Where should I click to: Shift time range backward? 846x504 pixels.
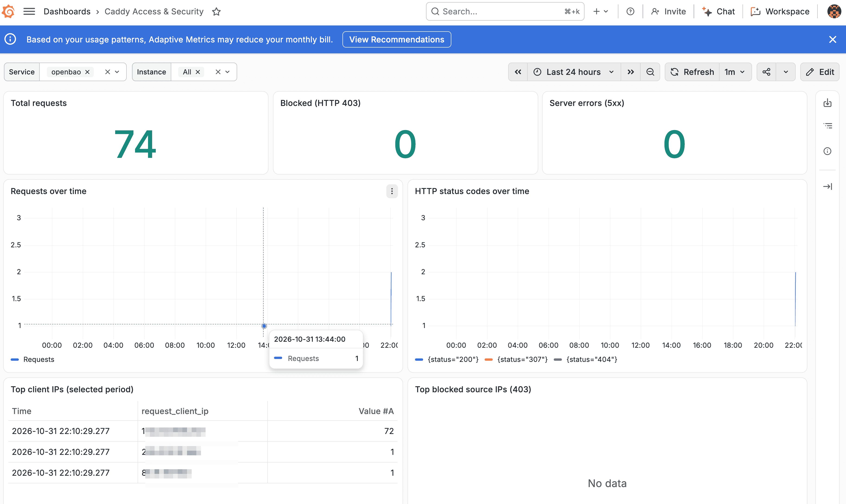pos(518,72)
